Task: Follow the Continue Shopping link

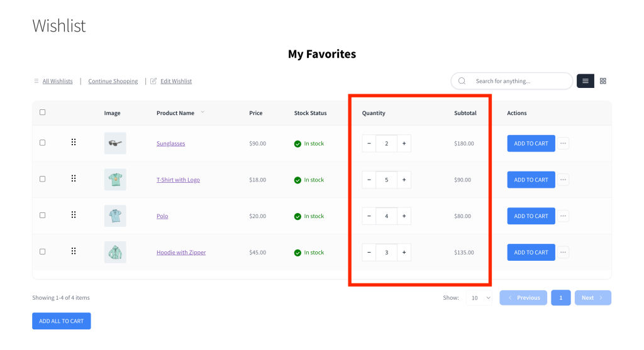Action: tap(113, 81)
